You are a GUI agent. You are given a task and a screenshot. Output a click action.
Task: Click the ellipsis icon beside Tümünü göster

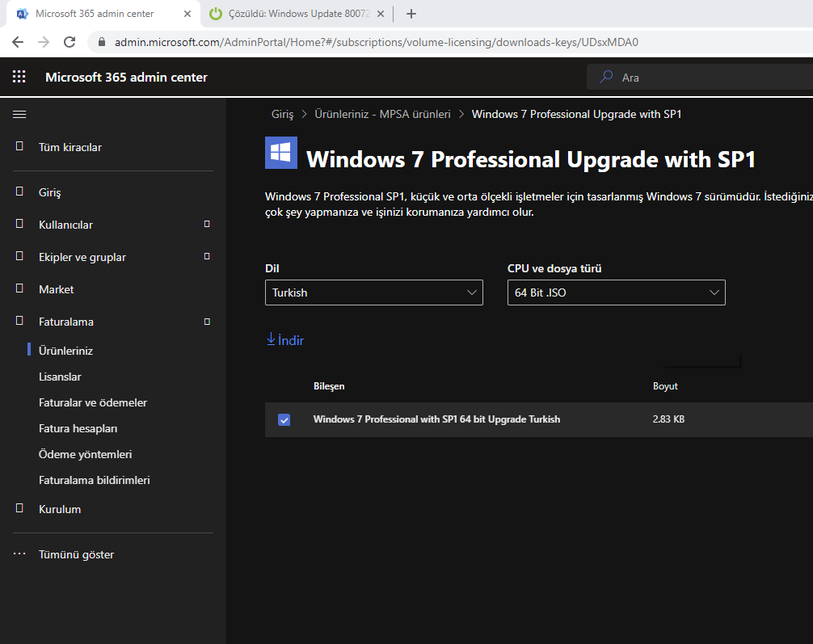point(19,554)
